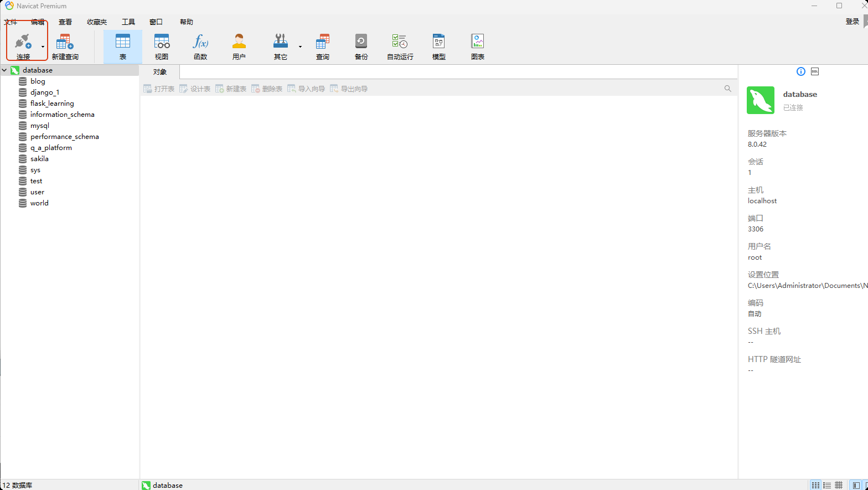Select the mysql database
The height and width of the screenshot is (490, 868).
[x=40, y=126]
